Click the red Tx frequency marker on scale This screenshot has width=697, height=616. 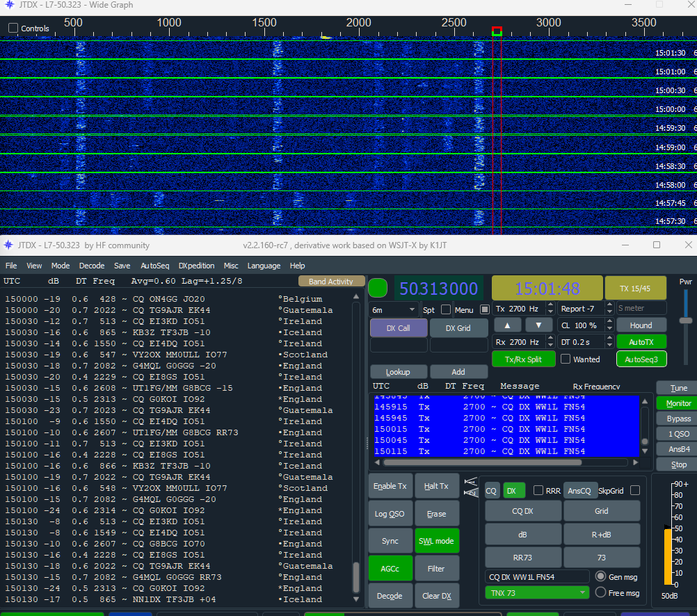[x=497, y=31]
